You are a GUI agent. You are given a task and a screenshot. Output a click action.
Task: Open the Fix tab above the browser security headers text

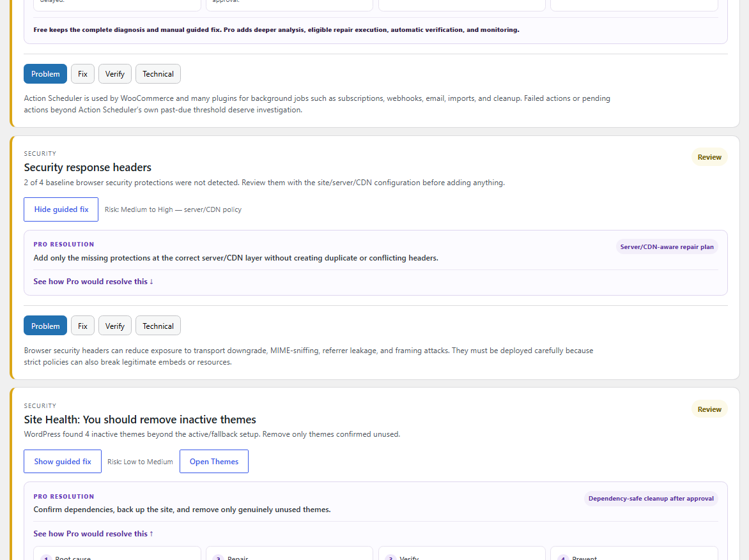[82, 326]
